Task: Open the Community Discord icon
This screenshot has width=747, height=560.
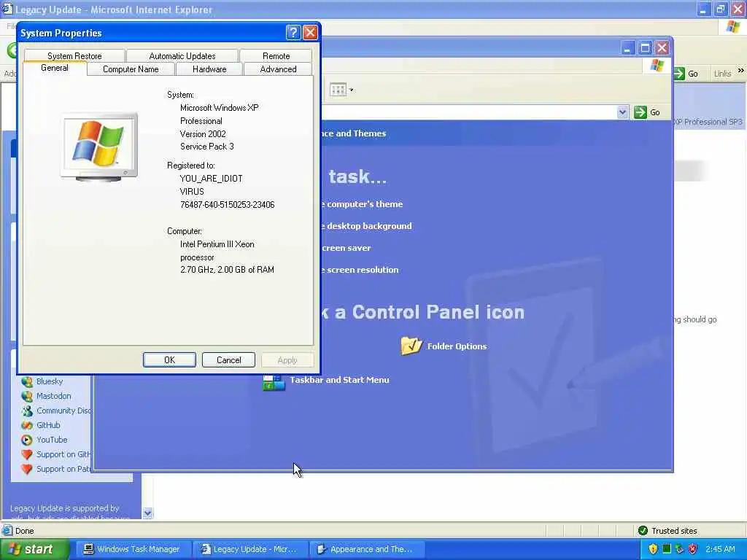Action: tap(27, 411)
